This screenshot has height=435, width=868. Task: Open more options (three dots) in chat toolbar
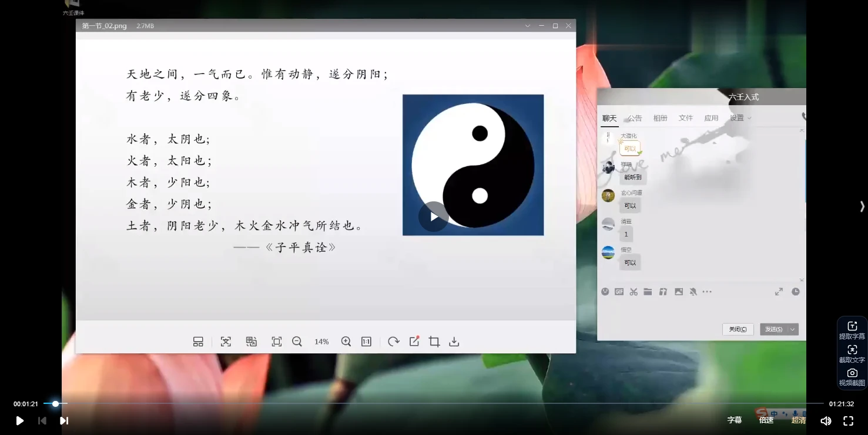click(707, 292)
